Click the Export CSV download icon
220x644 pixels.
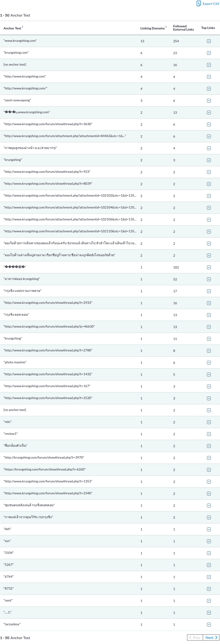pos(198,4)
